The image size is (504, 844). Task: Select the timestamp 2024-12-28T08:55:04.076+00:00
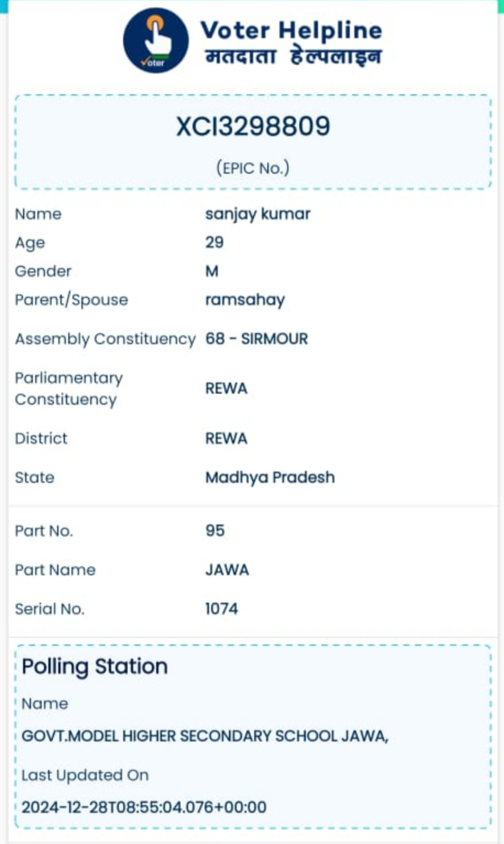click(x=144, y=807)
